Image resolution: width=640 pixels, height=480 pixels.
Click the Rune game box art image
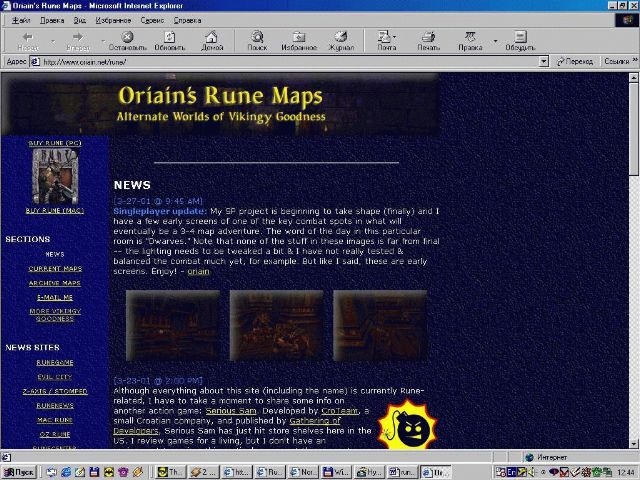(55, 176)
